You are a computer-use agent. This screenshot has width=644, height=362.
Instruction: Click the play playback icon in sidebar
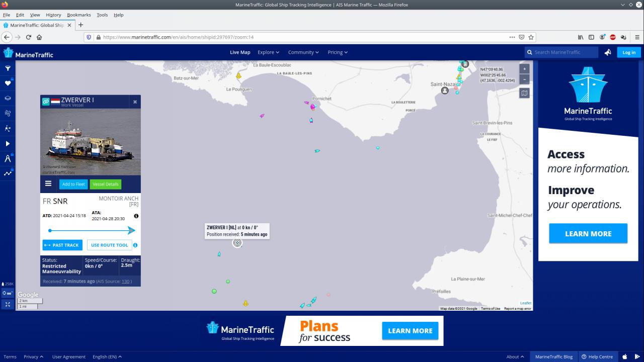click(8, 143)
